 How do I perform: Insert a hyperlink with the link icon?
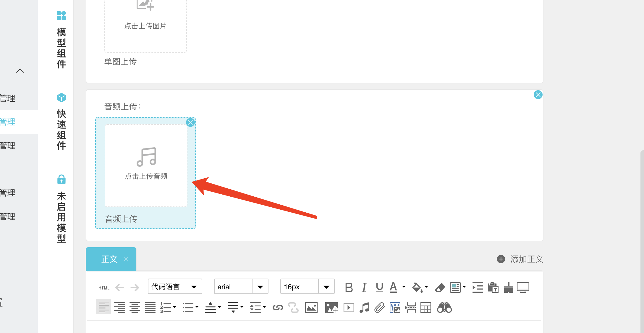coord(278,308)
